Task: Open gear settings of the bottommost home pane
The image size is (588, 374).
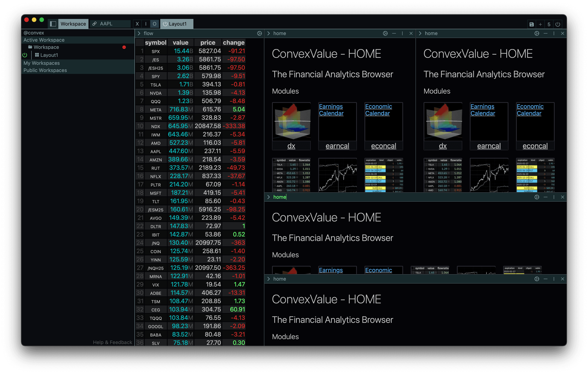Action: [537, 279]
